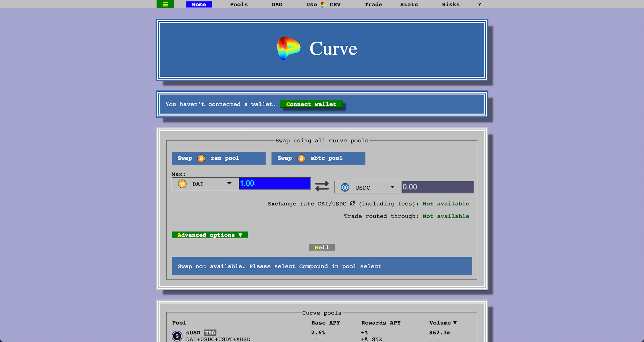Open the Pools page
Image resolution: width=644 pixels, height=342 pixels.
click(238, 4)
